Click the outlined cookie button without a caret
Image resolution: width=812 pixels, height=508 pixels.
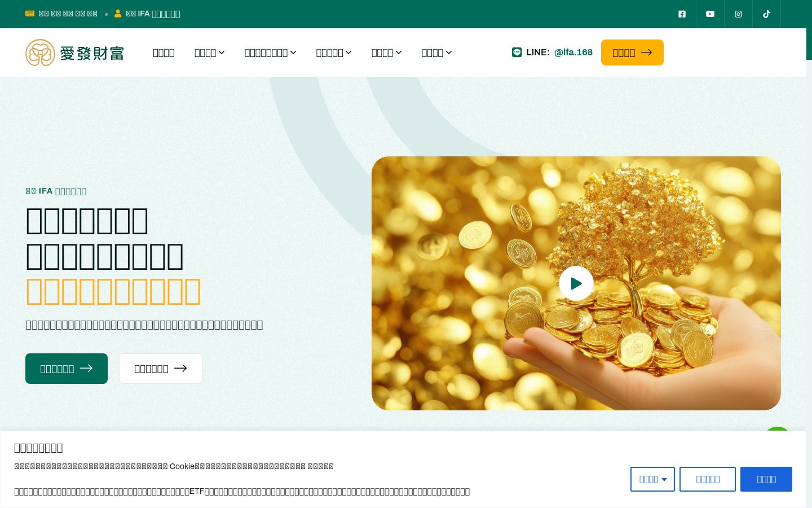708,479
